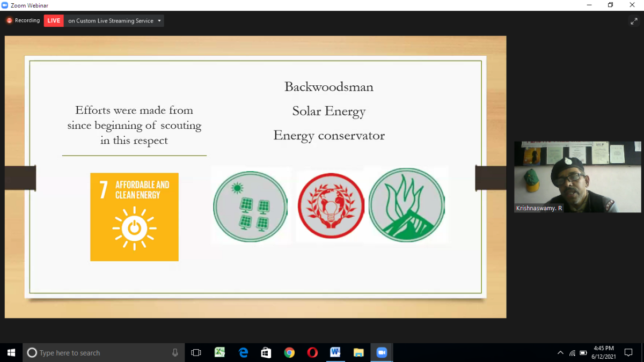Switch to Word in the taskbar
The width and height of the screenshot is (644, 362).
tap(335, 352)
